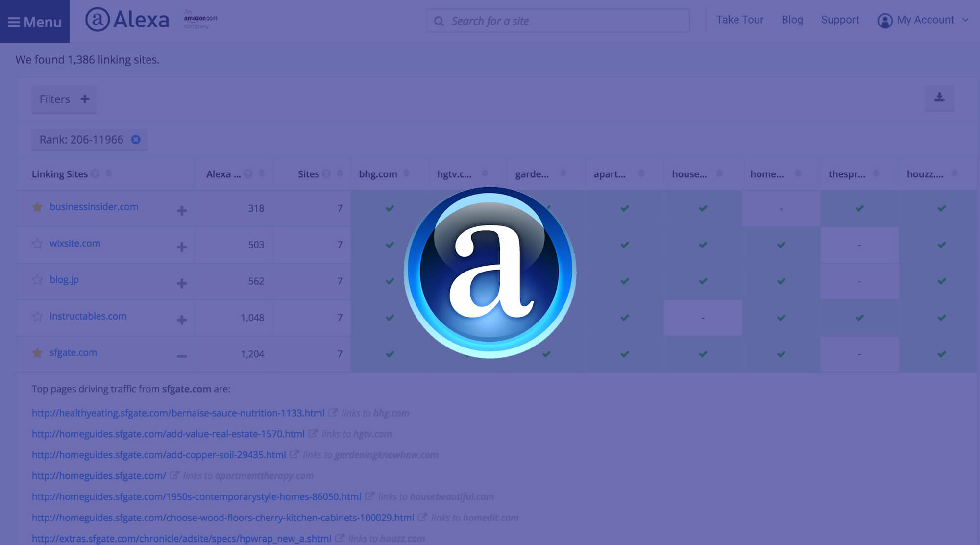Collapse the sfgate.com row

coord(182,356)
